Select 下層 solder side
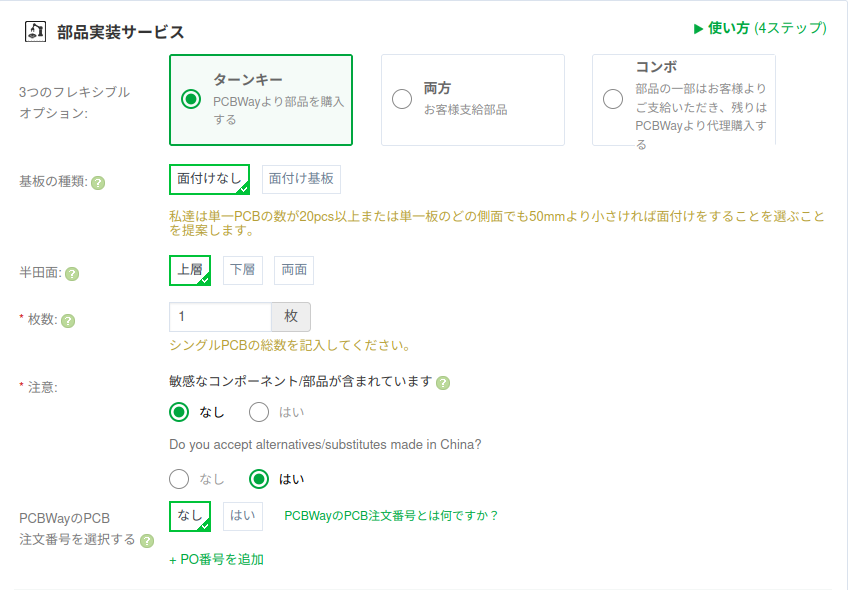Screen dimensions: 848x590 pyautogui.click(x=243, y=270)
